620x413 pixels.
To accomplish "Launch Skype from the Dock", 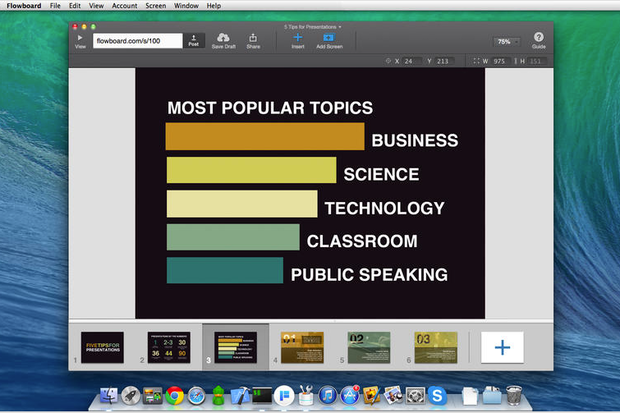I will tap(437, 396).
